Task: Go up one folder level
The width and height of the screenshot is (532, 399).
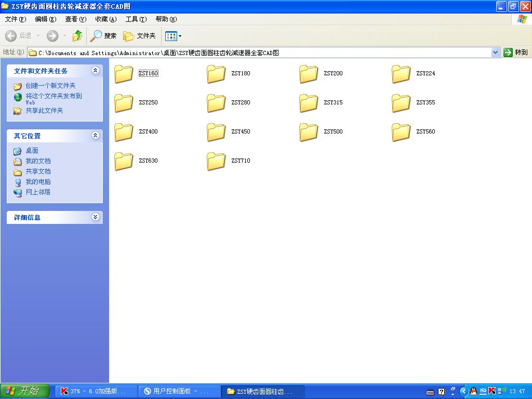Action: (x=77, y=36)
